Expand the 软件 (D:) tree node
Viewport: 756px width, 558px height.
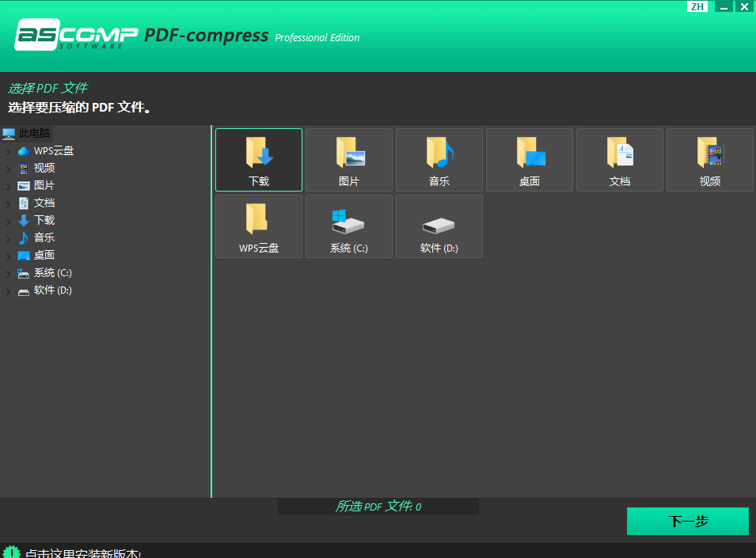tap(9, 290)
